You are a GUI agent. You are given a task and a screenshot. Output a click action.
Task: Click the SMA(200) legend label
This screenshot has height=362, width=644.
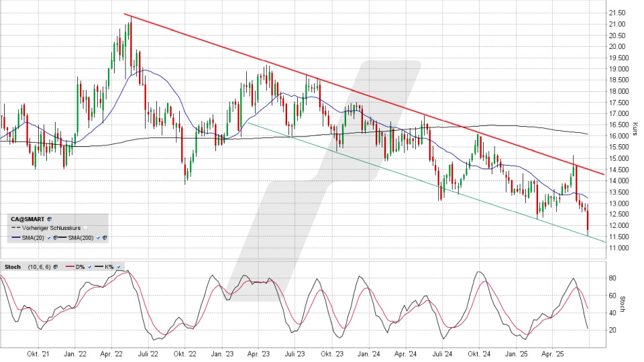[80, 238]
